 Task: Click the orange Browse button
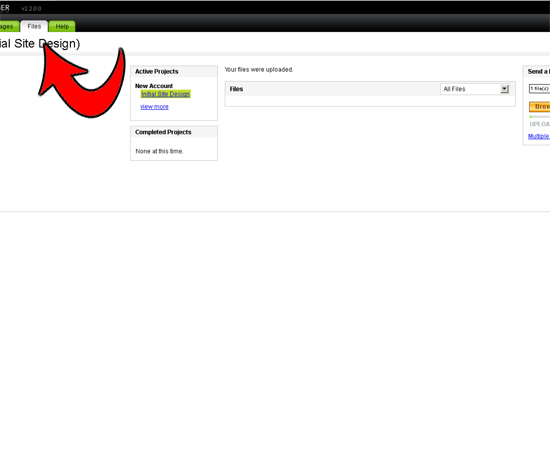click(539, 107)
